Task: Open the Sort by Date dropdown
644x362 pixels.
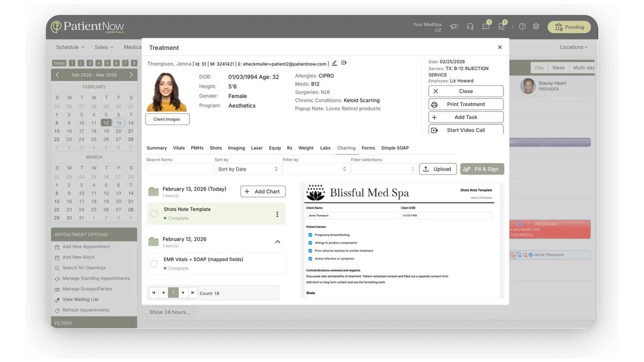Action: (x=247, y=169)
